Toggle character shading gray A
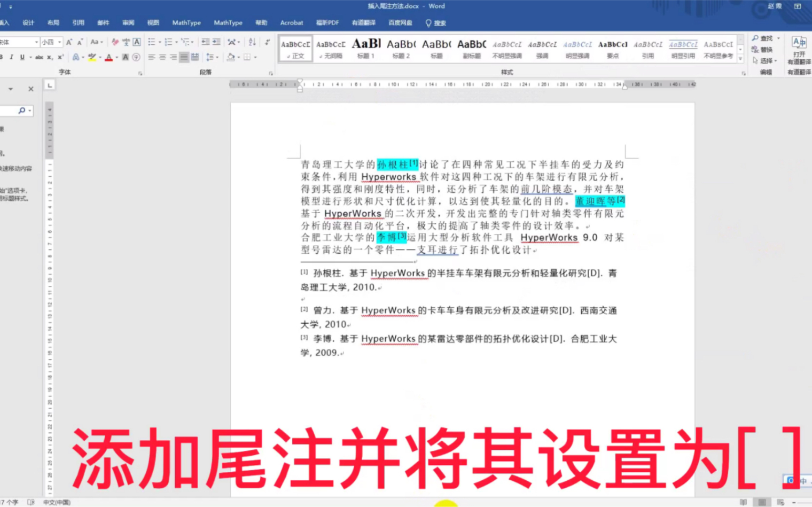812x507 pixels. [x=126, y=57]
